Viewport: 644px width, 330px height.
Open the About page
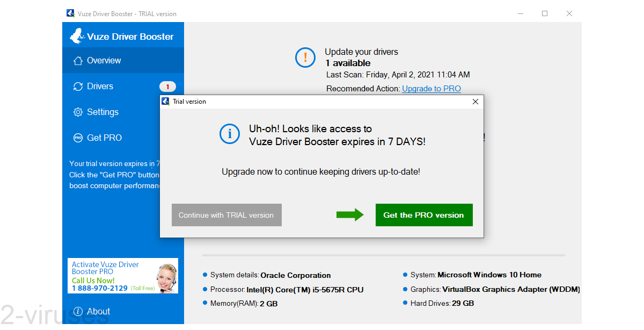123,311
